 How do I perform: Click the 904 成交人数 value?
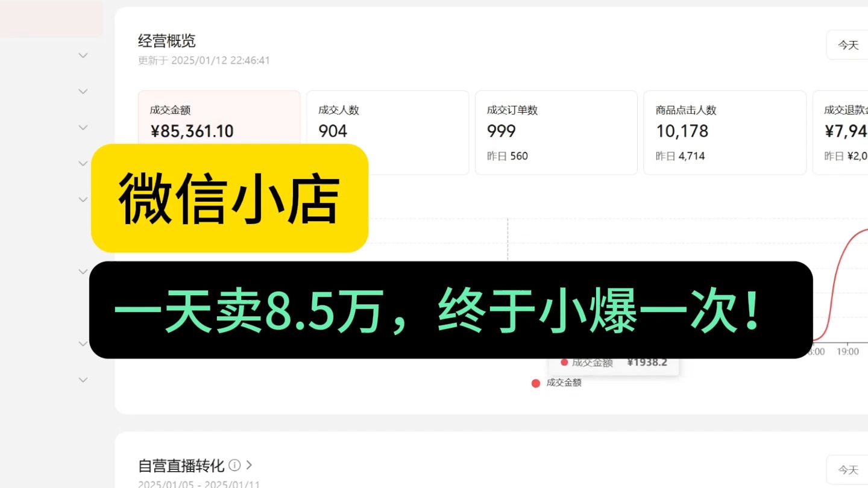pyautogui.click(x=333, y=131)
